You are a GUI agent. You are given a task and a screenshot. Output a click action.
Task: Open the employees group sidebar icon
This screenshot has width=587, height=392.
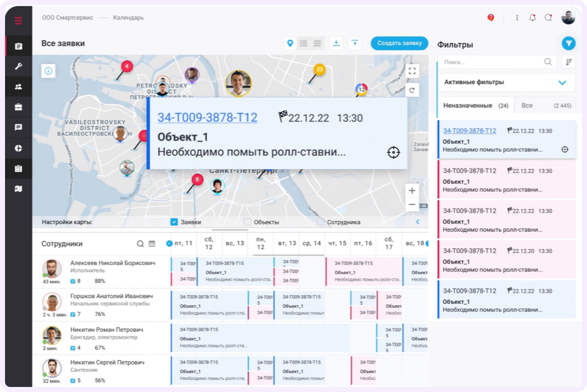tap(19, 87)
